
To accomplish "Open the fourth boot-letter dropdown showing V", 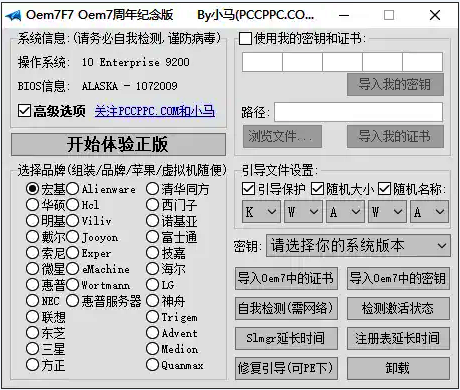I will coord(387,212).
